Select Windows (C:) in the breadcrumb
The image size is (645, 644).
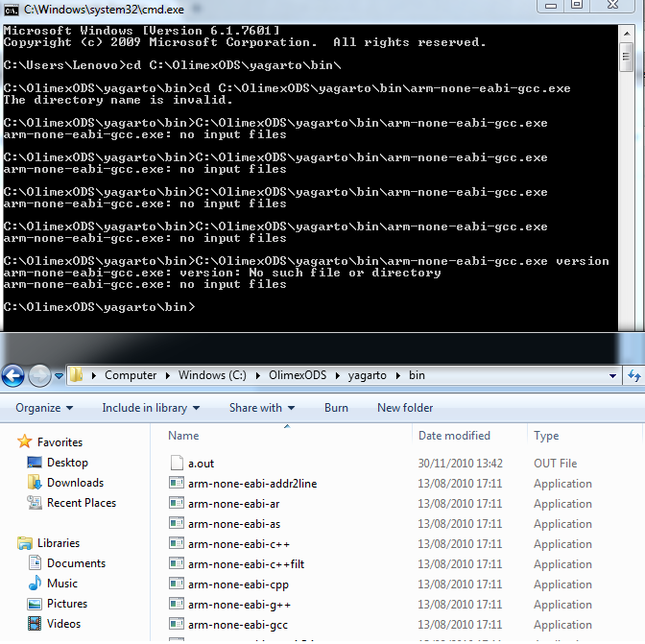pyautogui.click(x=212, y=375)
